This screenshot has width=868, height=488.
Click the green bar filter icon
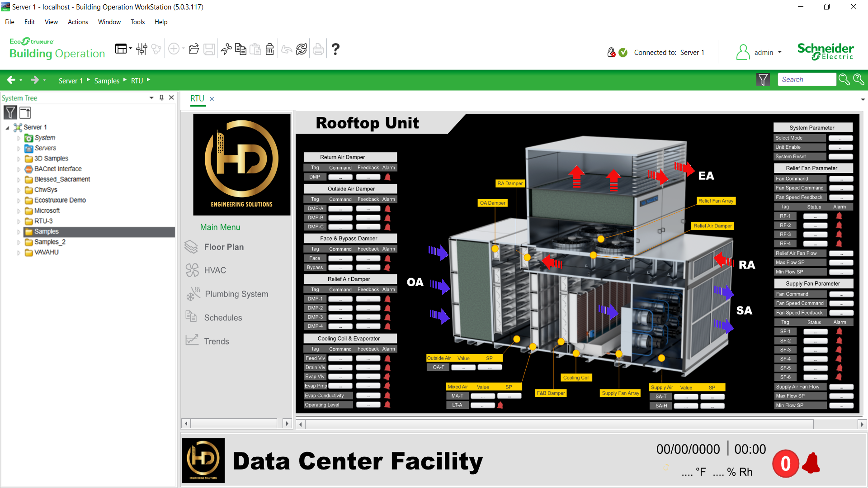(x=762, y=80)
